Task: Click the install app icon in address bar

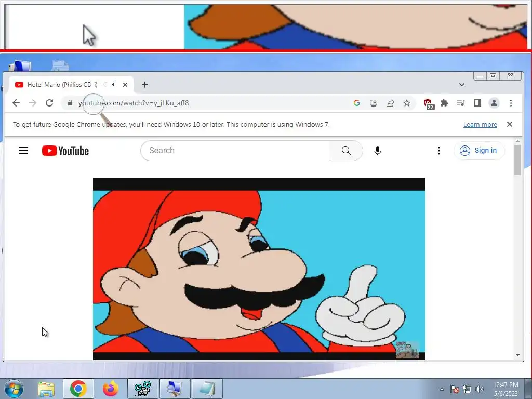Action: pyautogui.click(x=373, y=103)
